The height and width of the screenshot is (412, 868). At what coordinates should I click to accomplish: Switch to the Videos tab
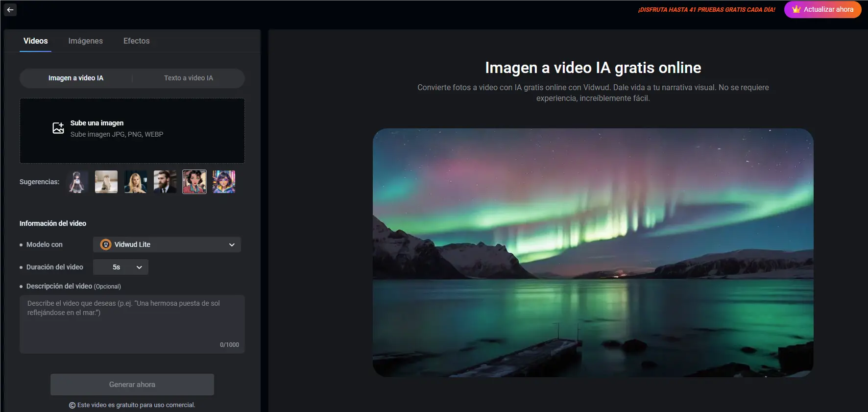click(x=36, y=41)
